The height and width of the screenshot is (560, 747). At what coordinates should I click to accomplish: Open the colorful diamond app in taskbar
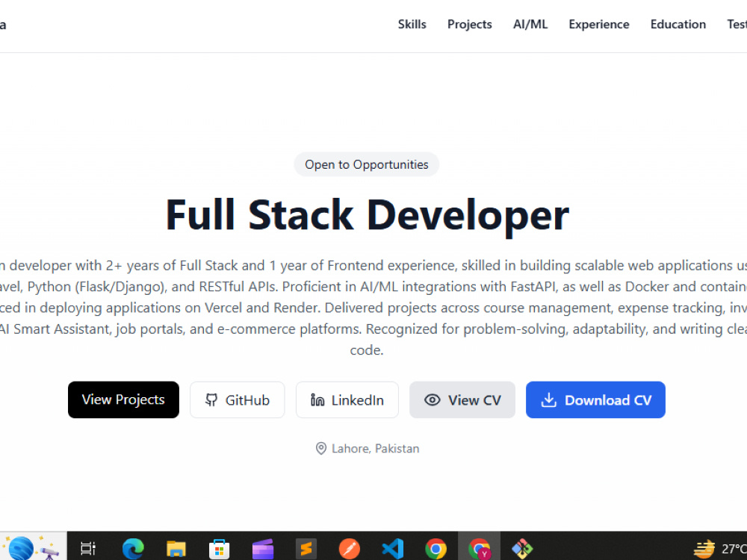point(522,549)
